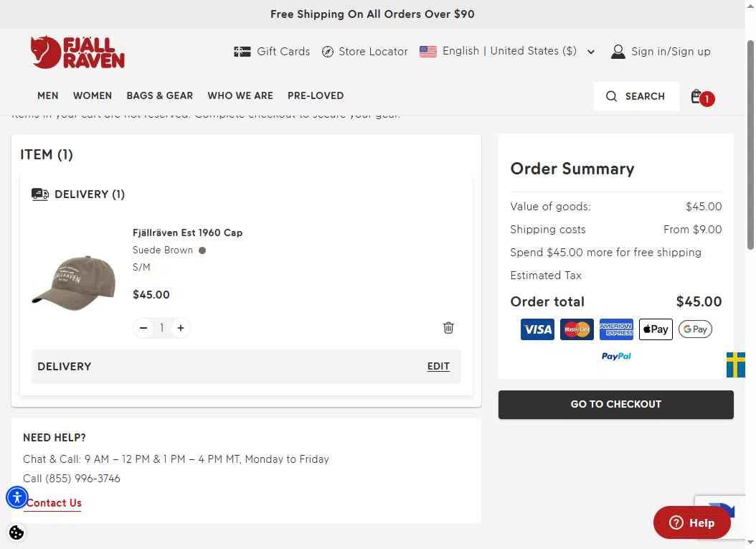This screenshot has width=756, height=549.
Task: Click the product price $45.00
Action: tap(151, 295)
